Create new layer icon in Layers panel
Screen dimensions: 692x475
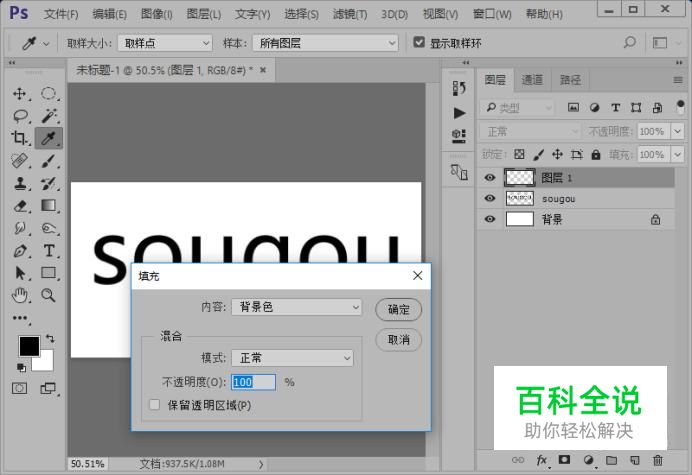pyautogui.click(x=635, y=460)
